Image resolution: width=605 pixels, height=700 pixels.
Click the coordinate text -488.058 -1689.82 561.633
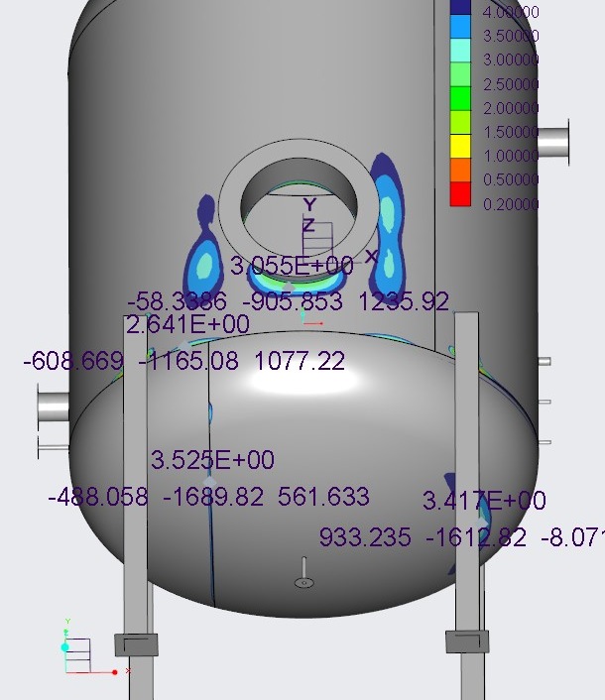click(209, 497)
